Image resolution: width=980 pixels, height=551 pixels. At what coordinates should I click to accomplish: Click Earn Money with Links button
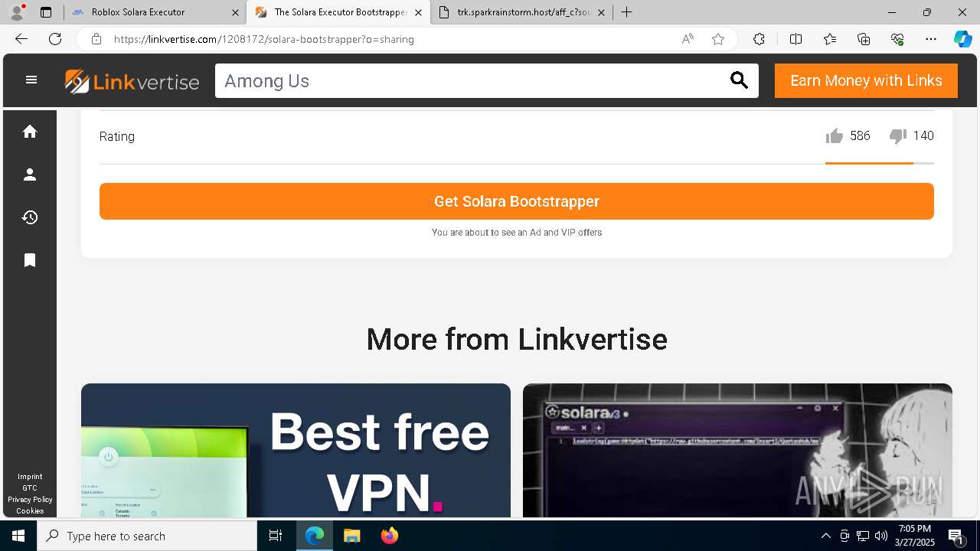point(866,81)
